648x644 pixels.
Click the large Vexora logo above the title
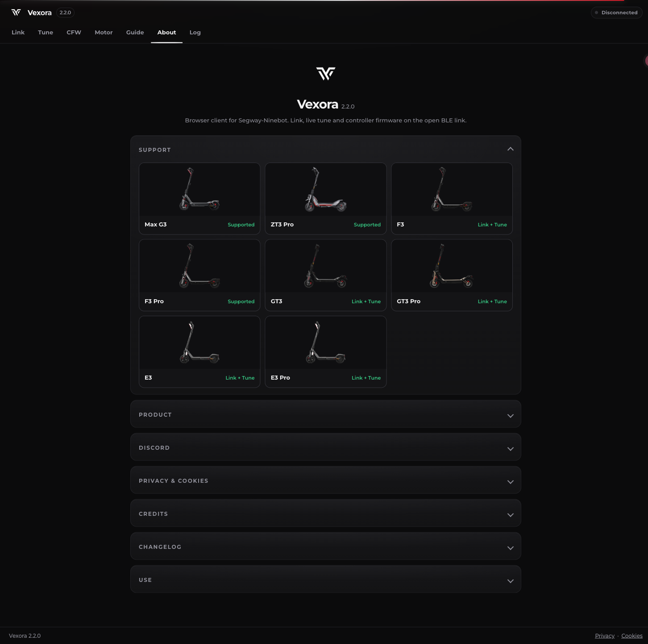click(326, 74)
